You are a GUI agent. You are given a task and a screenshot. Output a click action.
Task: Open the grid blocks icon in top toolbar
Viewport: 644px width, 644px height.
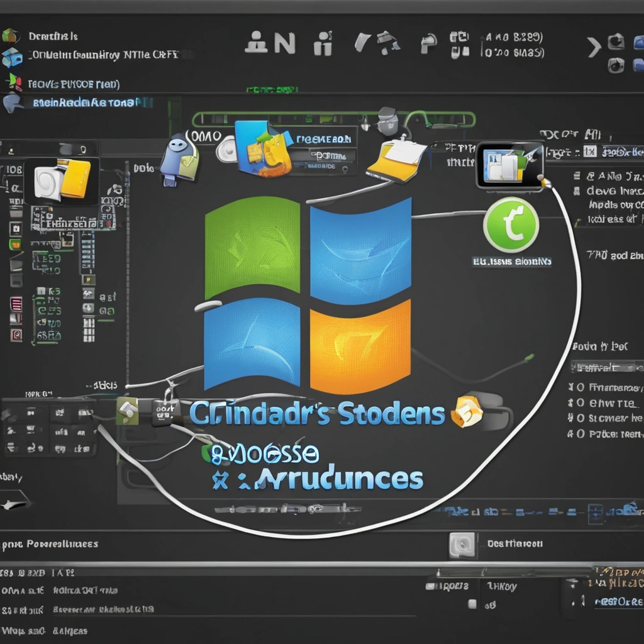click(x=460, y=45)
